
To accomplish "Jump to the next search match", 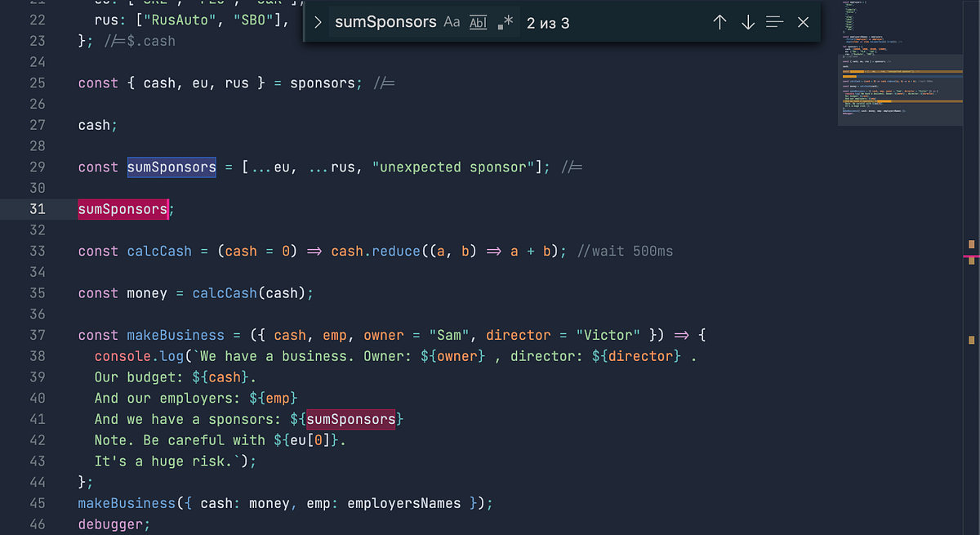I will click(747, 22).
